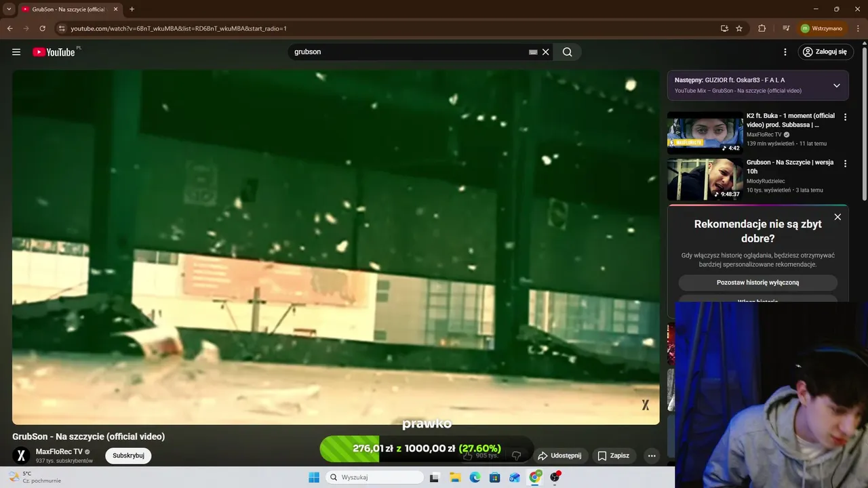Open the Chrome extensions puzzle menu
The image size is (868, 488).
tap(762, 28)
